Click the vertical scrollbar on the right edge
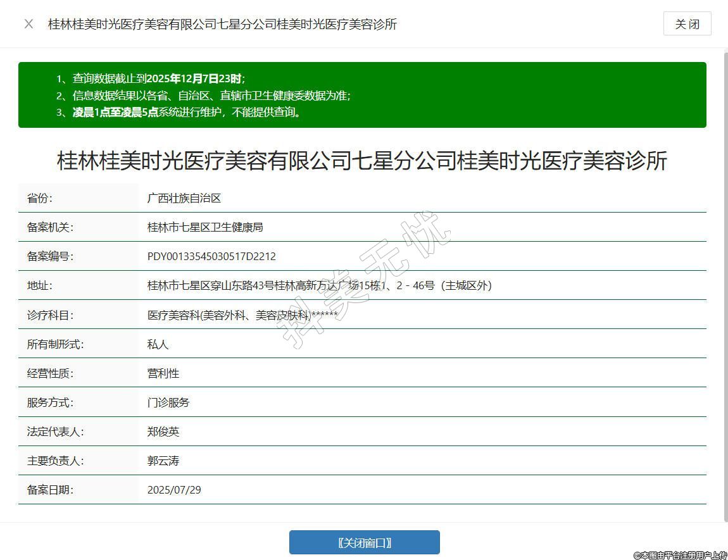 click(x=725, y=285)
